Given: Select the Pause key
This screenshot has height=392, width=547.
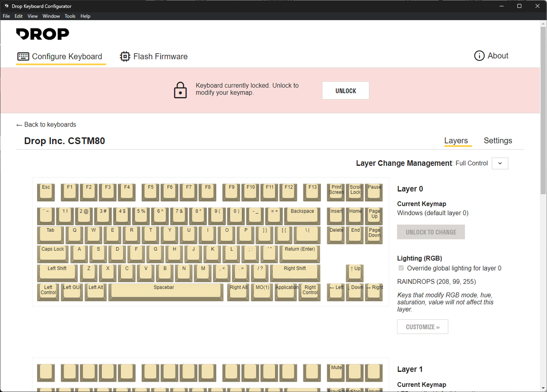Looking at the screenshot, I should pyautogui.click(x=374, y=192).
